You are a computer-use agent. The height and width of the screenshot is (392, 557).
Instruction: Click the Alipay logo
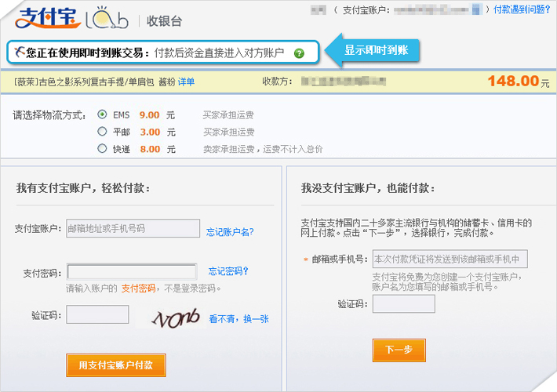pos(48,19)
